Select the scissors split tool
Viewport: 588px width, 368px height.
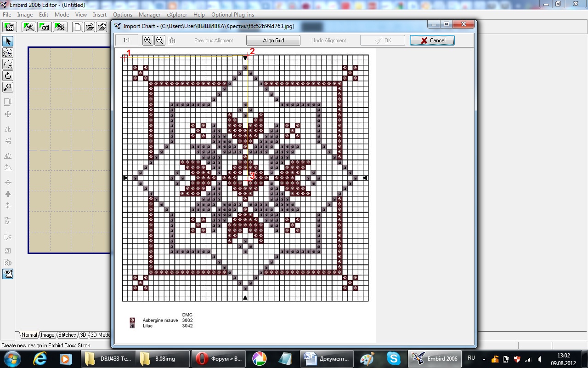[8, 53]
